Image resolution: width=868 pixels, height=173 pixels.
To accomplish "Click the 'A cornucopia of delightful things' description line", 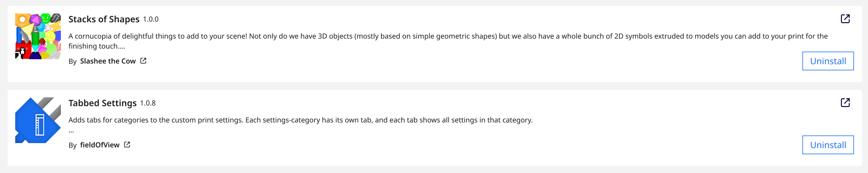I will (x=448, y=36).
